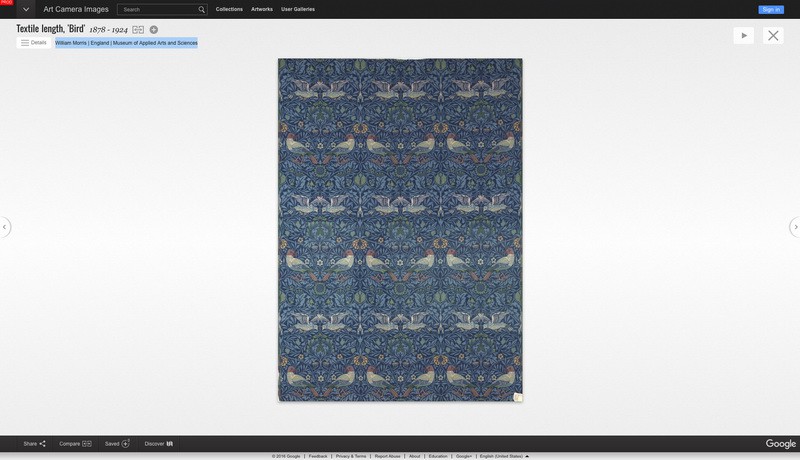
Task: Open the Artworks menu
Action: pyautogui.click(x=261, y=9)
